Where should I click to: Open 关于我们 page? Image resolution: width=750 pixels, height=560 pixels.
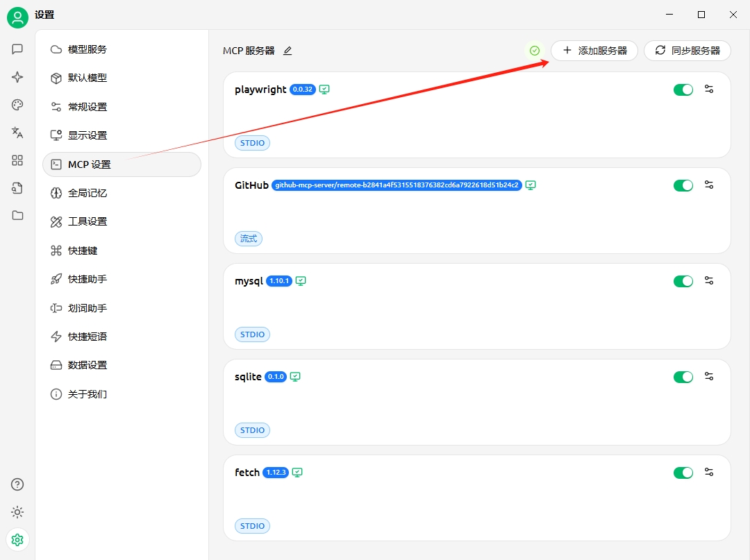click(122, 394)
